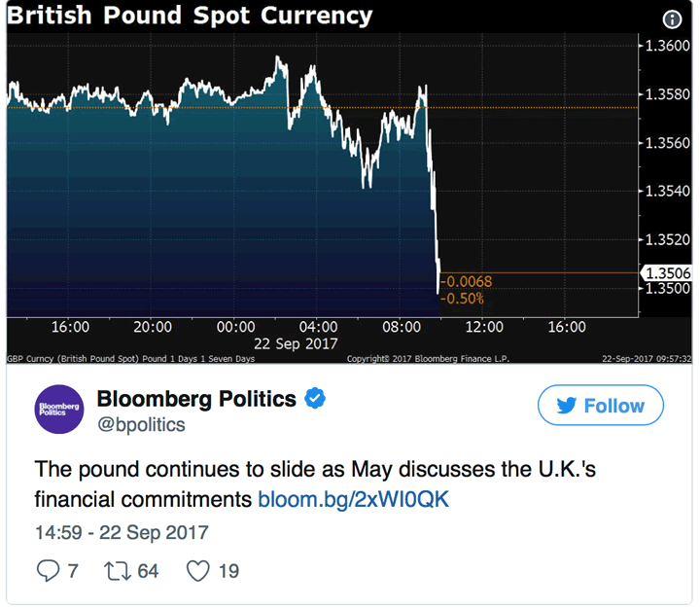Click the blue verified badge

(315, 397)
